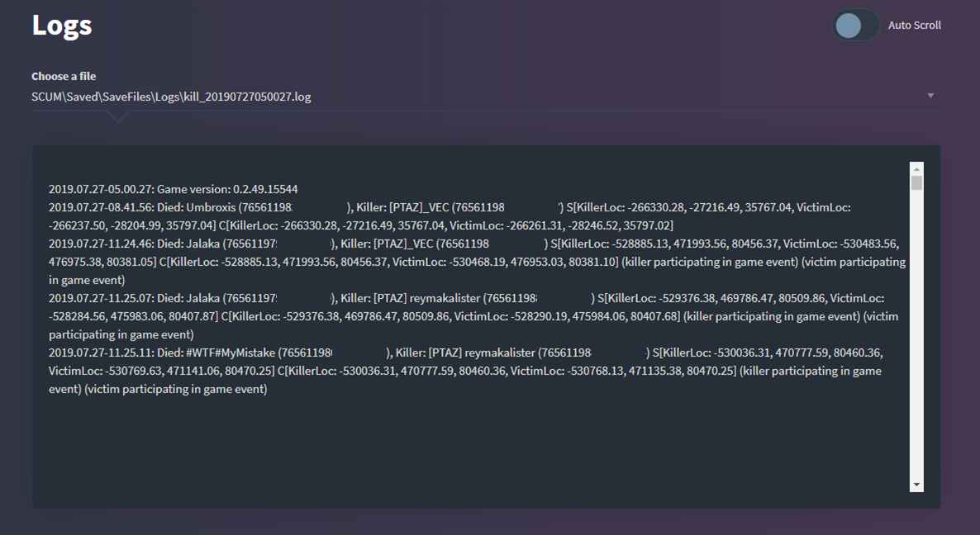Click killer name in the 11.25.07 entry
Image resolution: width=980 pixels, height=535 pixels.
pos(442,298)
